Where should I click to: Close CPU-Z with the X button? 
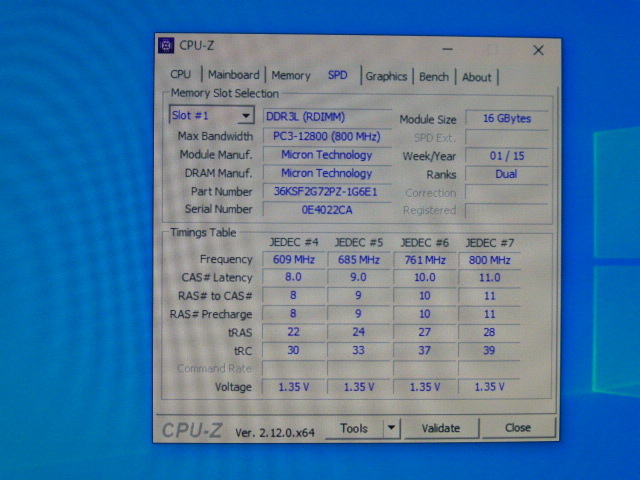[x=538, y=50]
